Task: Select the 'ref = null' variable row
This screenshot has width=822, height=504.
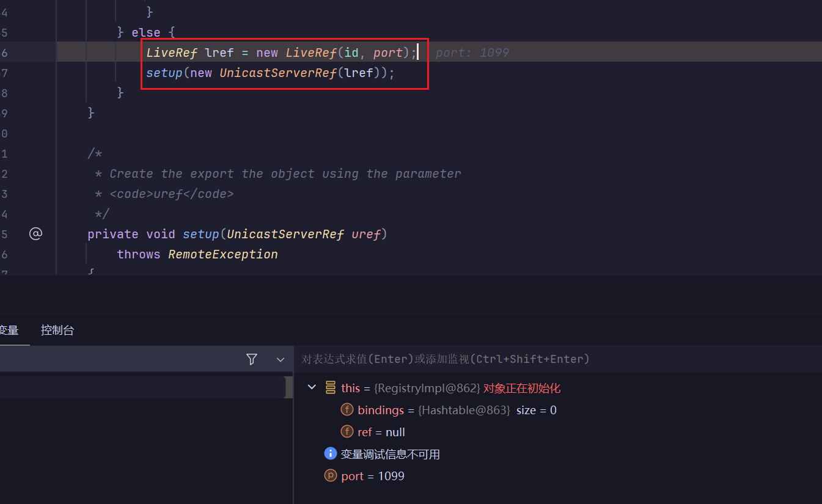Action: (x=373, y=432)
